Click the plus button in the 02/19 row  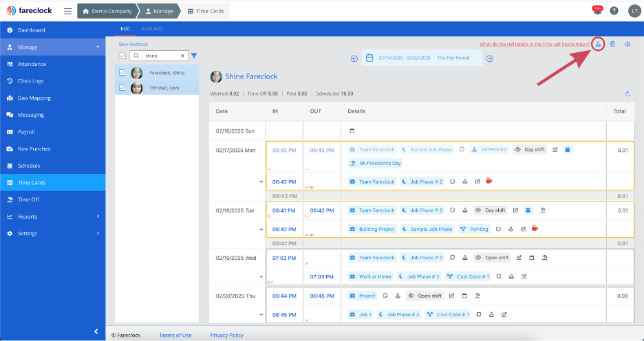click(x=261, y=276)
